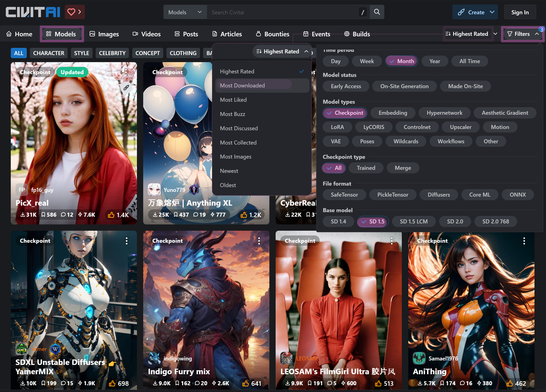Open three-dot menu on Indigo Furry mix card
Viewport: 546px width, 392px height.
point(259,241)
